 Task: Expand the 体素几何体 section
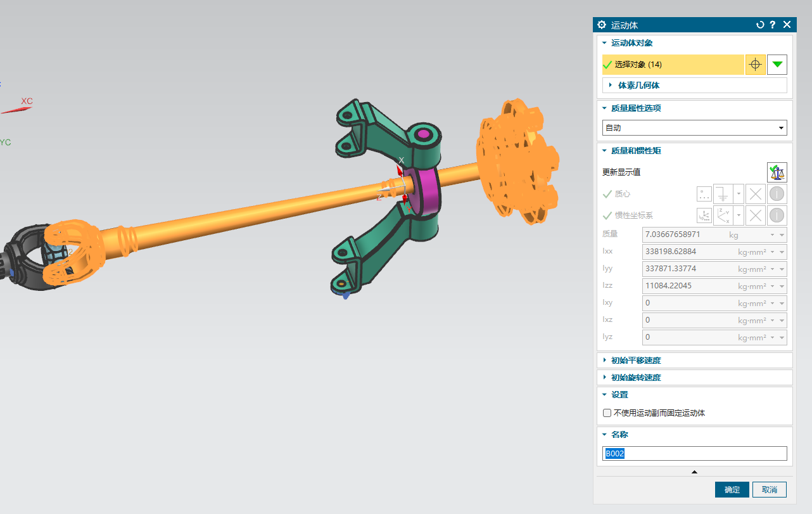(639, 85)
